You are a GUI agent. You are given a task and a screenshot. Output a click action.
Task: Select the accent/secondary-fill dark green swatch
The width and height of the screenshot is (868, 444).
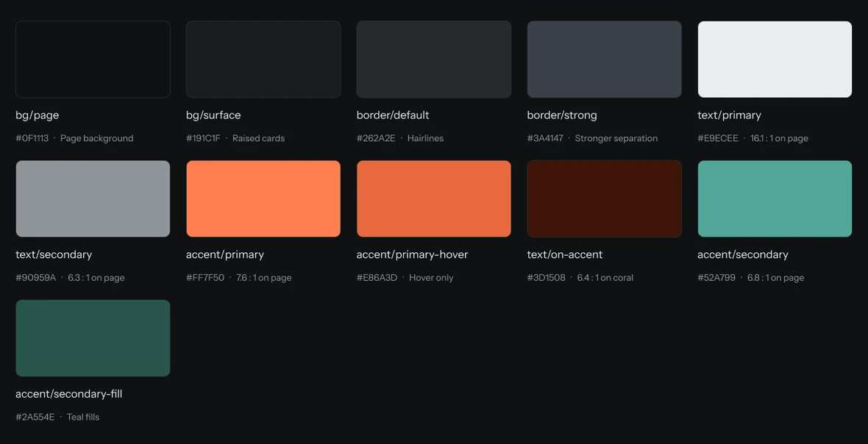(93, 338)
